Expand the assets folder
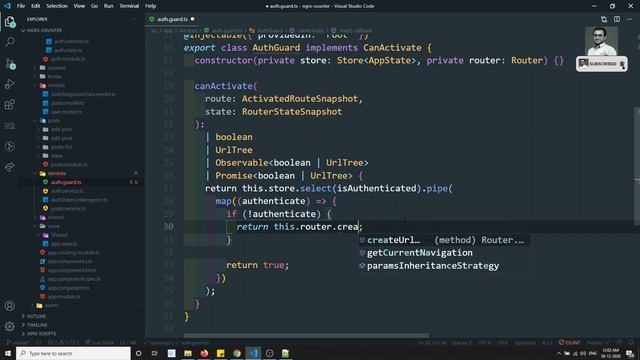The image size is (640, 360). point(51,305)
